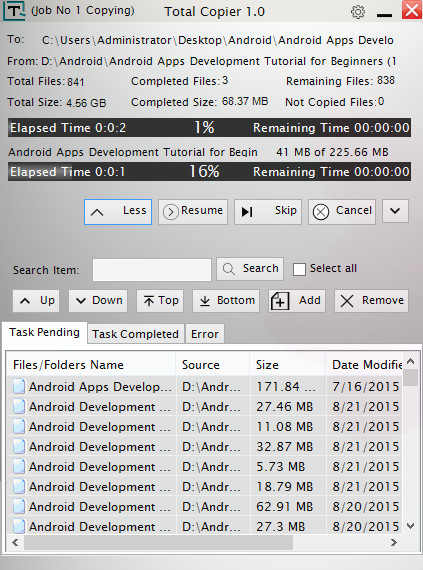
Task: Move selected item Down
Action: [x=98, y=301]
